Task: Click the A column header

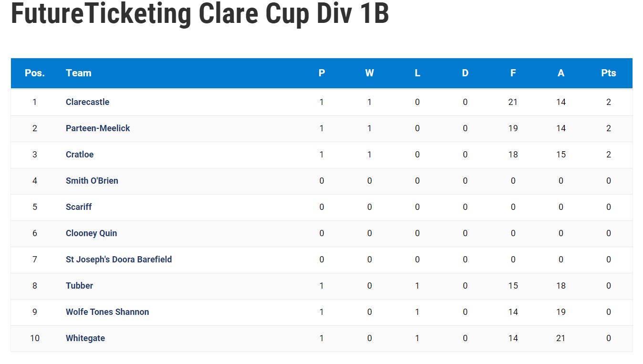Action: tap(561, 73)
